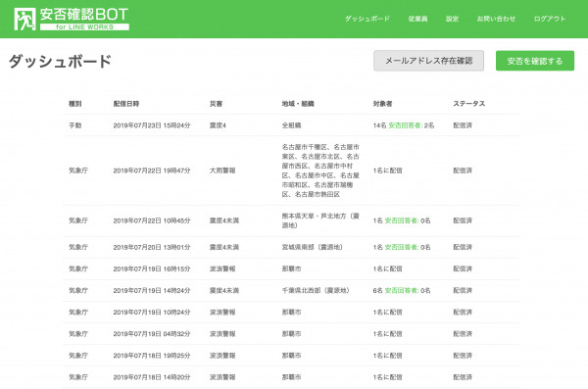Screen dimensions: 588x389
Task: Click the 千葉県北西部（震源地） cell
Action: pos(316,290)
